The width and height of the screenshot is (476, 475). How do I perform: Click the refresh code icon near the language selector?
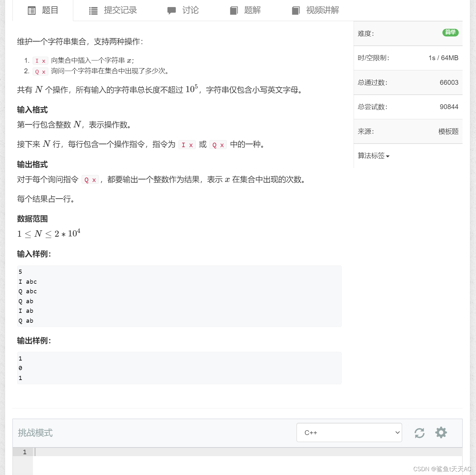point(419,433)
